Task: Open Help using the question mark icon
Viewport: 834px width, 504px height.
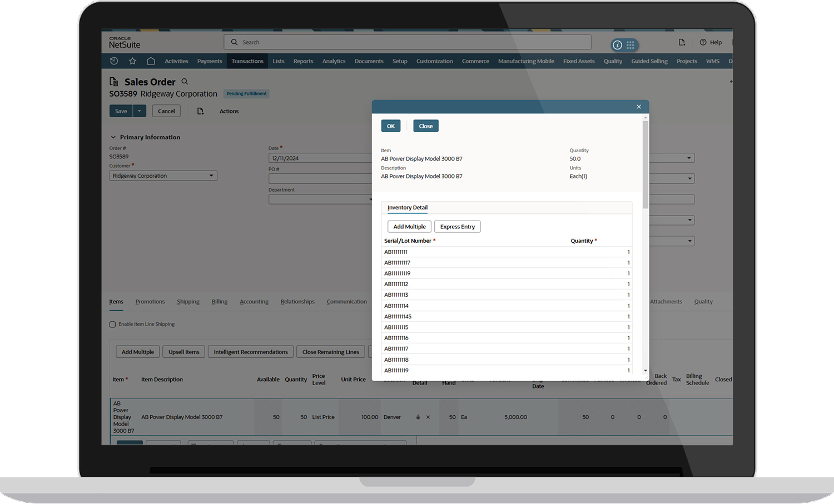Action: [x=702, y=42]
